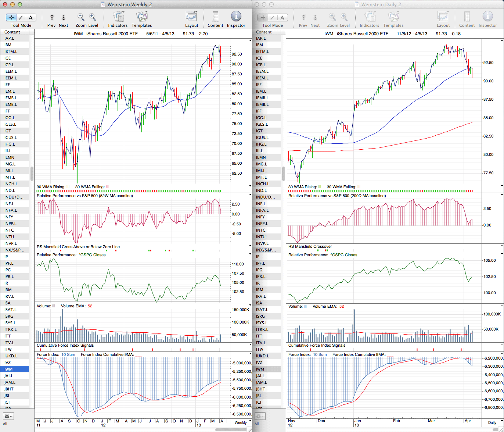Open Indicators in the Weinstein Weekly toolbar

pos(118,17)
